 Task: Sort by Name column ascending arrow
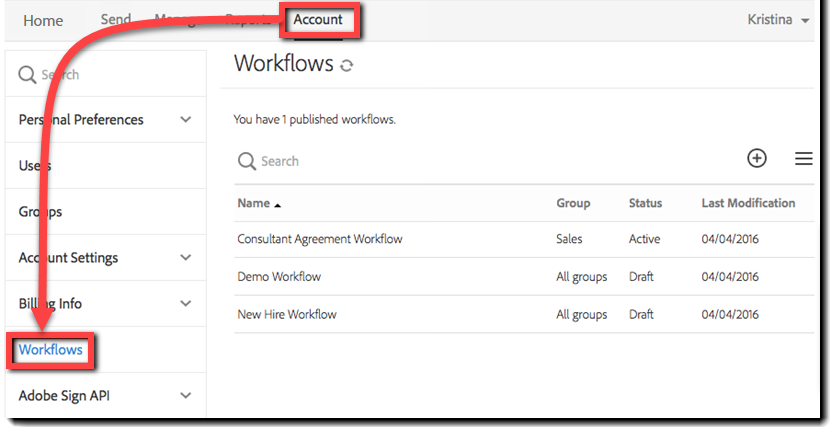tap(278, 205)
